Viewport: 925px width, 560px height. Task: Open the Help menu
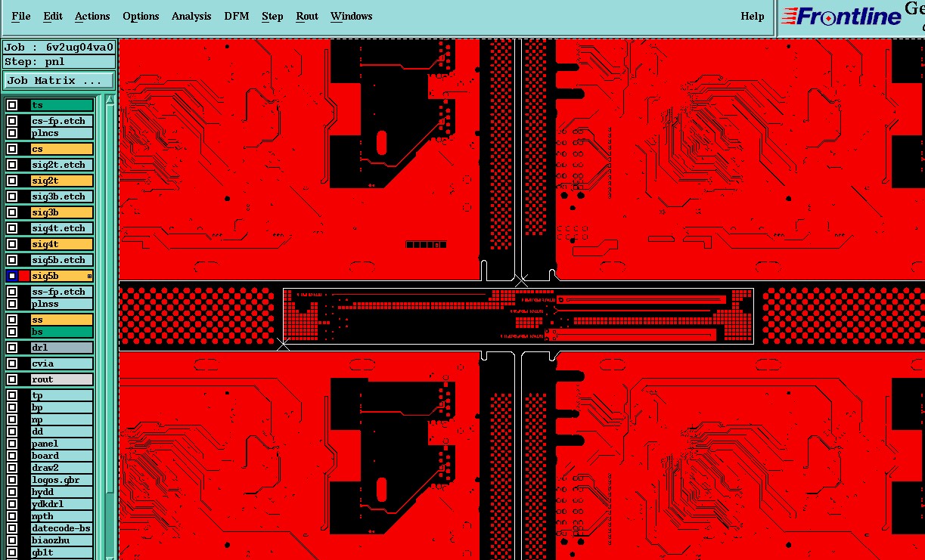click(x=752, y=16)
